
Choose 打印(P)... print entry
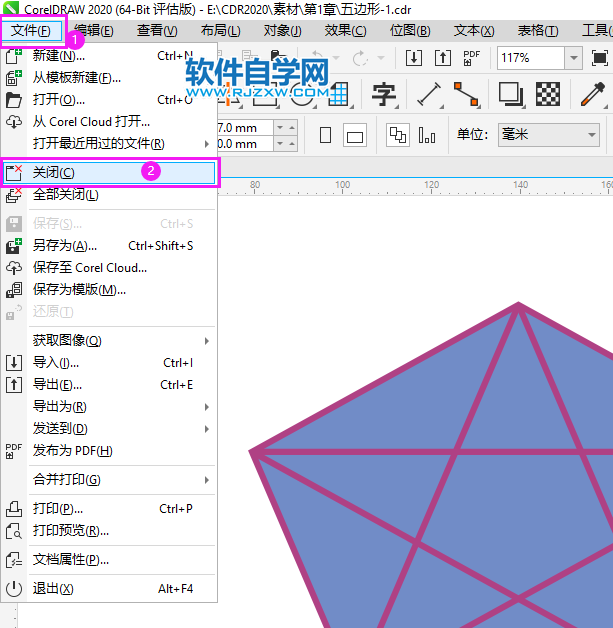[109, 509]
